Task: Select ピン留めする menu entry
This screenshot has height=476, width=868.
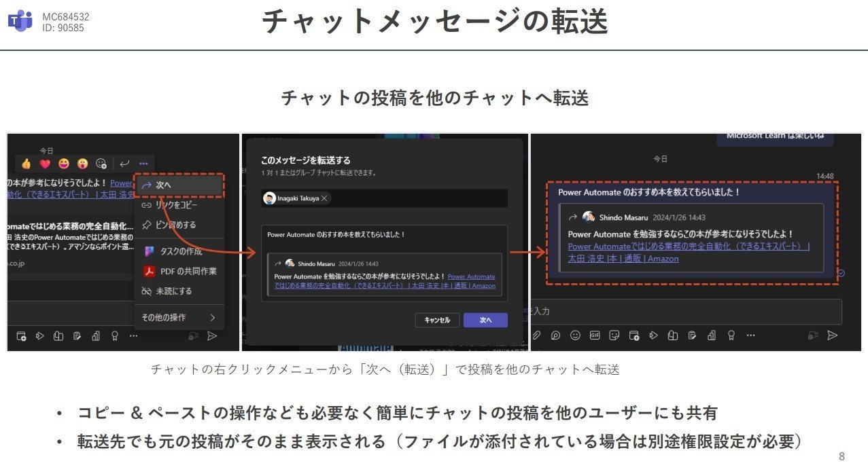Action: tap(179, 225)
